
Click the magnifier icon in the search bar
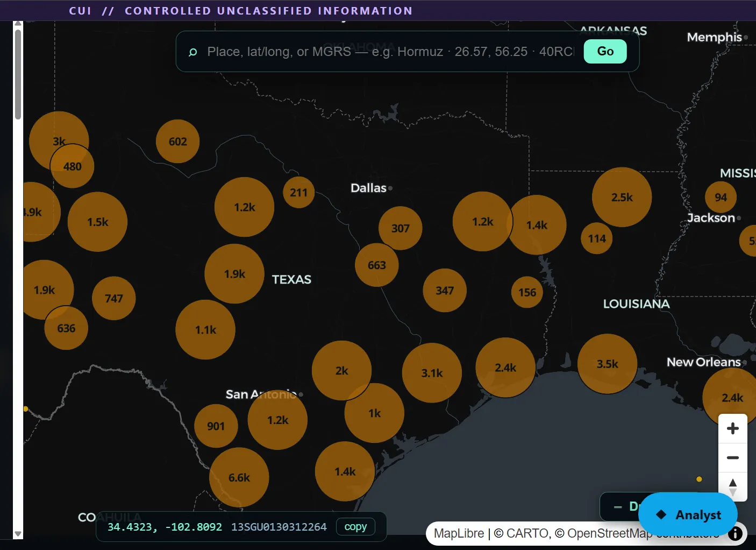point(192,52)
